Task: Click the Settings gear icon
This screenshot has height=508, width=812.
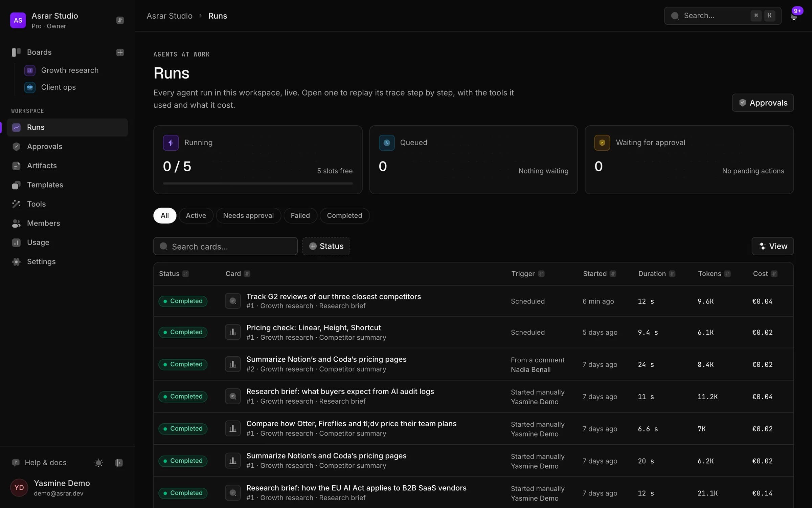Action: (x=16, y=262)
